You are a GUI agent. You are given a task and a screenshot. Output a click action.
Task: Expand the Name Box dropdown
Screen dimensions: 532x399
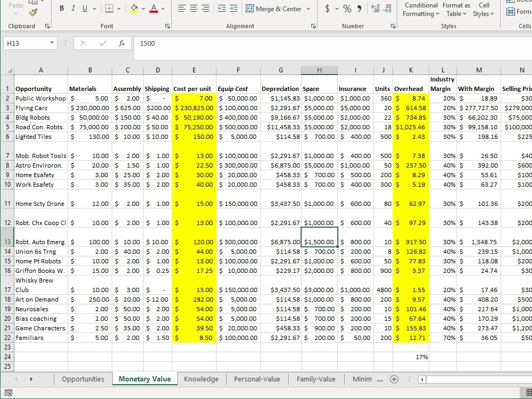point(52,43)
